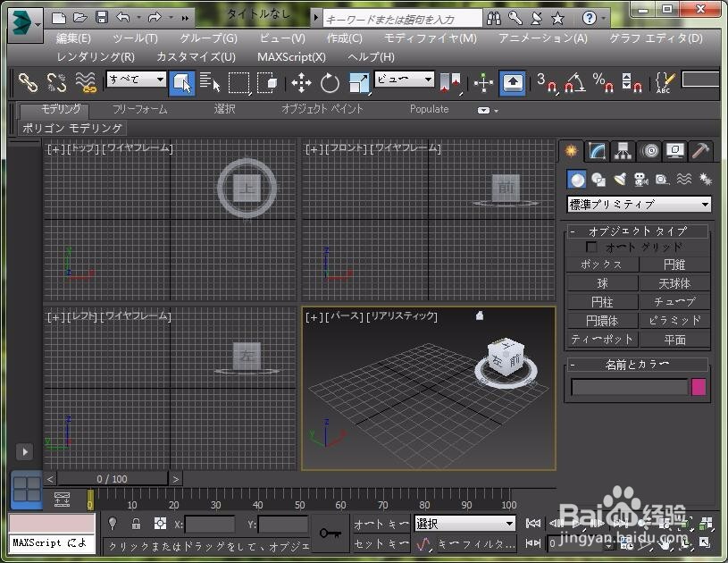Click Edit Named Selection Sets icon

pos(665,83)
